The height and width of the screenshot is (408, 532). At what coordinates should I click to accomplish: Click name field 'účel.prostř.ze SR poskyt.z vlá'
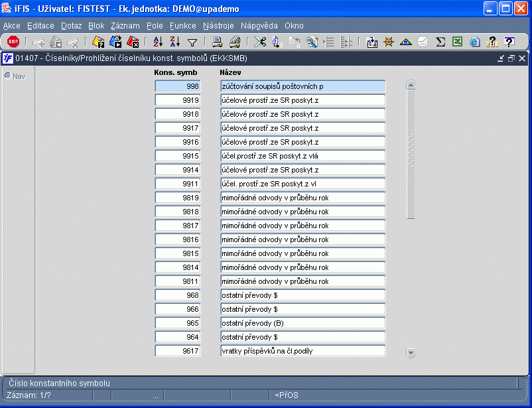click(303, 156)
